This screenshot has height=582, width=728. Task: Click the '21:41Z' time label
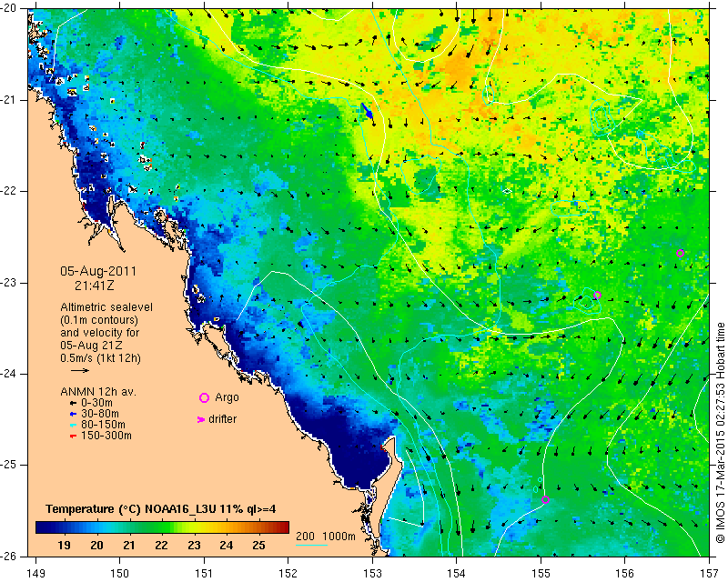[95, 286]
